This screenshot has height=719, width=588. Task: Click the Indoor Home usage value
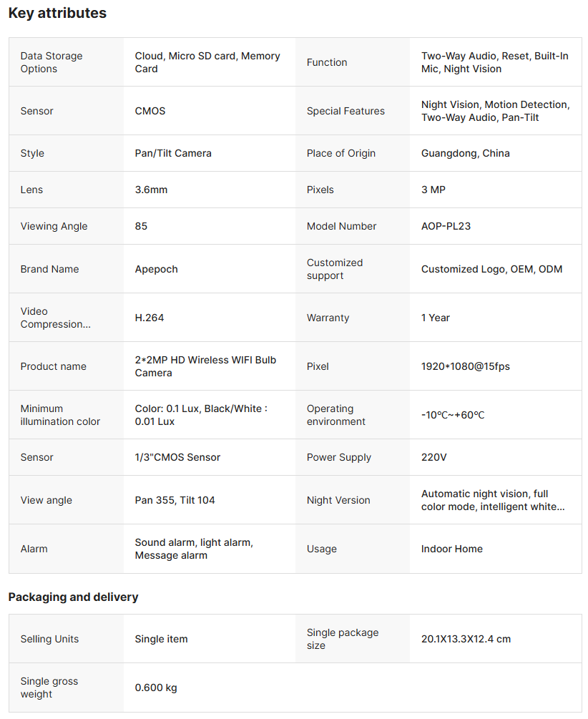point(451,549)
